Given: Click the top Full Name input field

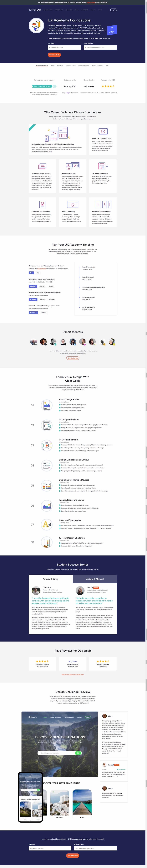Looking at the screenshot, I should pos(64,48).
